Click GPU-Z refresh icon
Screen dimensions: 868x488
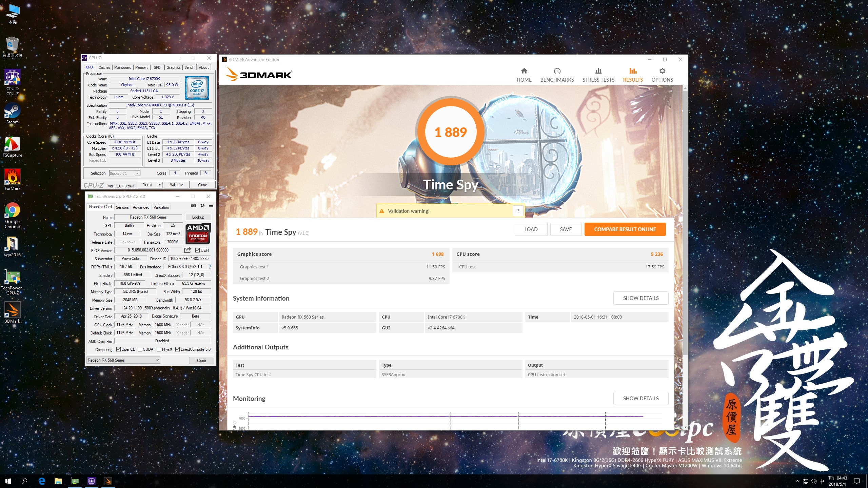point(202,205)
